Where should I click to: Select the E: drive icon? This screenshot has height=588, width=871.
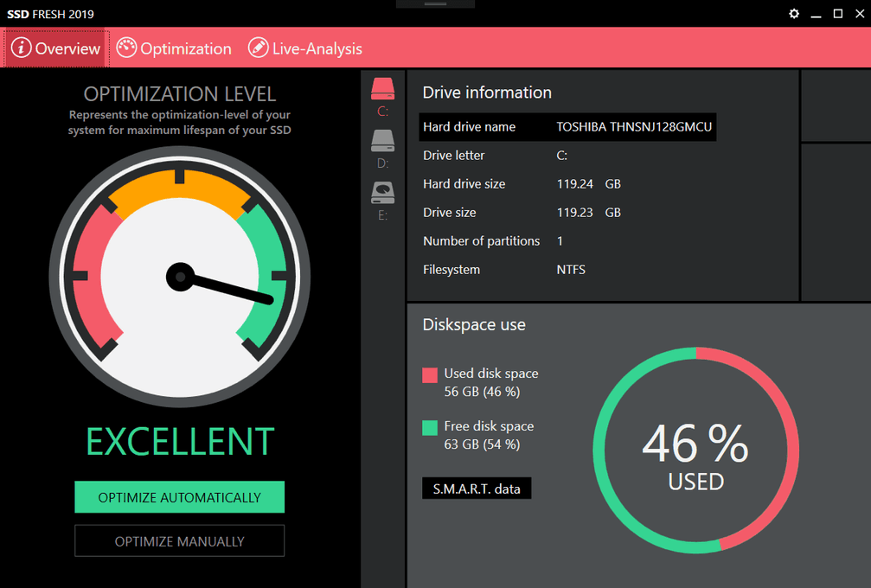[x=382, y=193]
